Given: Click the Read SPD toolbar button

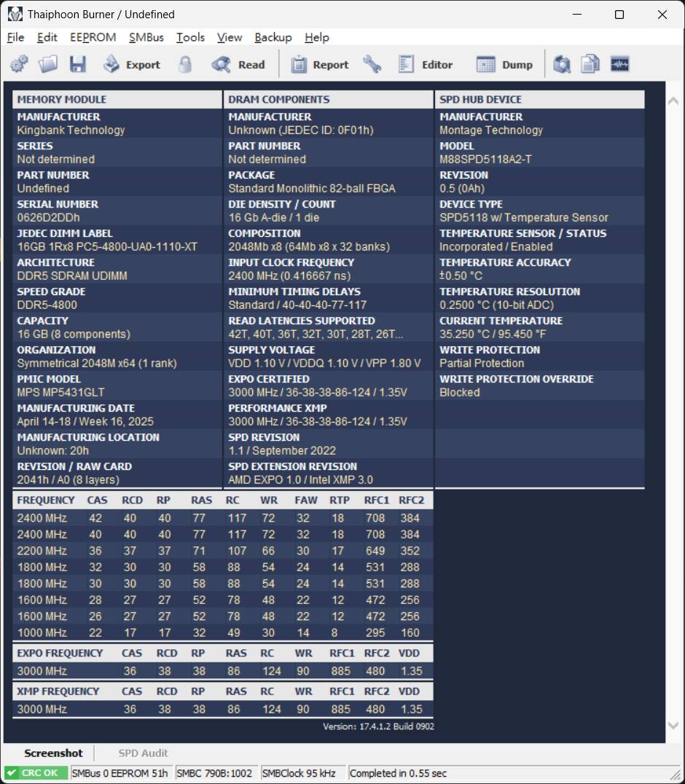Looking at the screenshot, I should pos(238,65).
